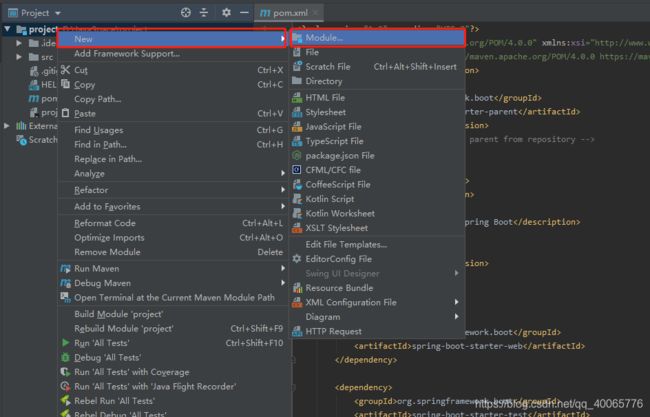Image resolution: width=650 pixels, height=417 pixels.
Task: Expand the Diagram submenu arrow
Action: click(x=456, y=317)
